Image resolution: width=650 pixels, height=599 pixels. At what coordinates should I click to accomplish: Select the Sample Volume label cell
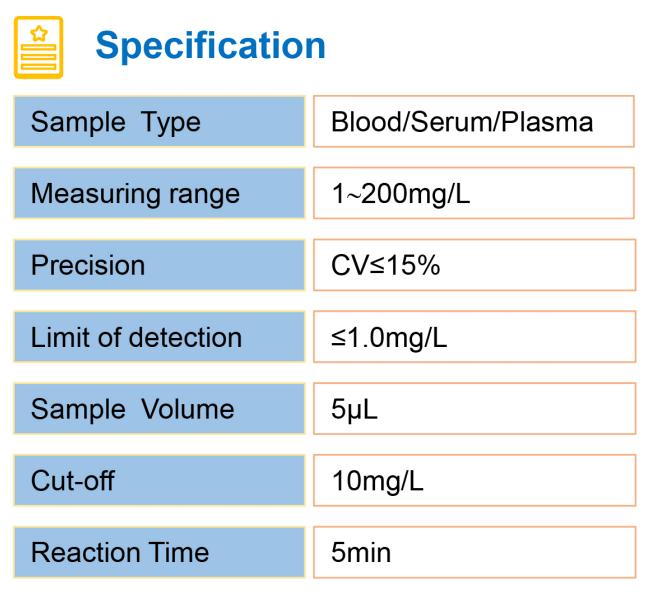click(x=160, y=409)
